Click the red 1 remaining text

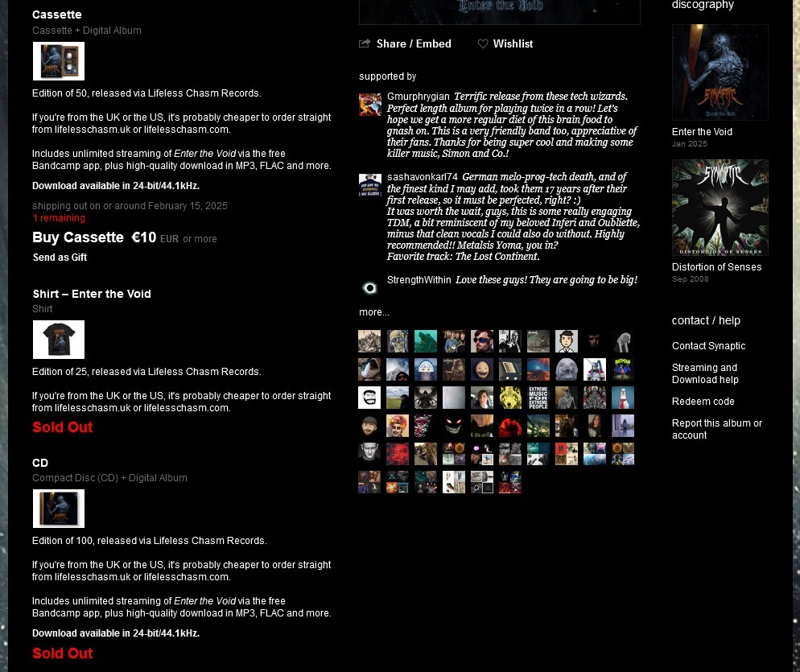59,218
